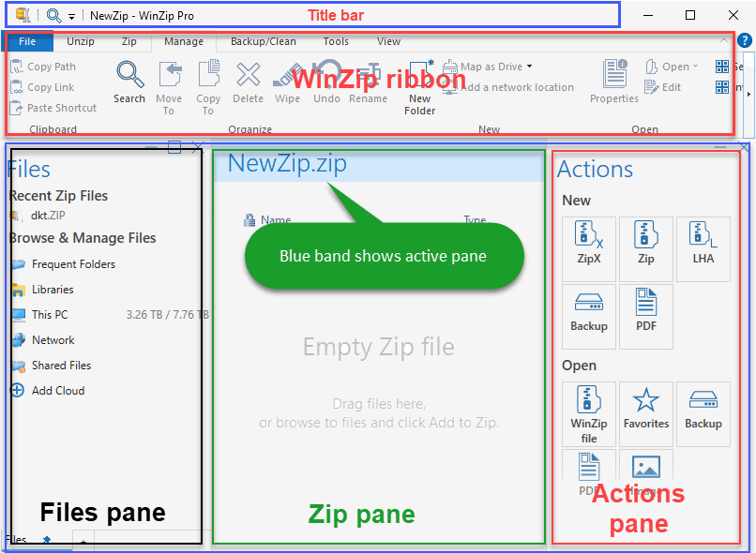Click the Paste Shortcut command
Screen dimensions: 756x553
[53, 108]
